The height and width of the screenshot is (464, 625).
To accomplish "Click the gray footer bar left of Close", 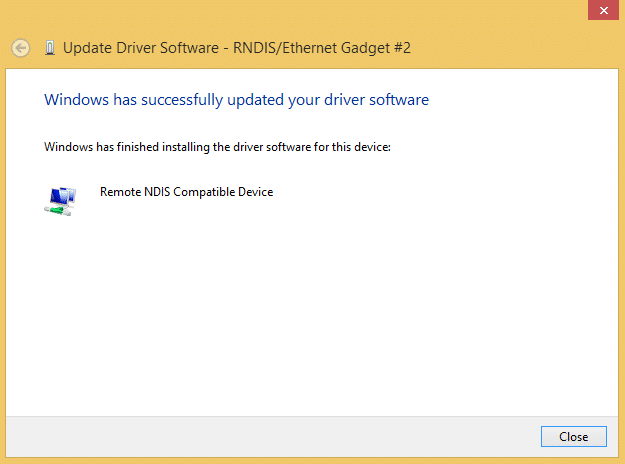I will coord(270,436).
